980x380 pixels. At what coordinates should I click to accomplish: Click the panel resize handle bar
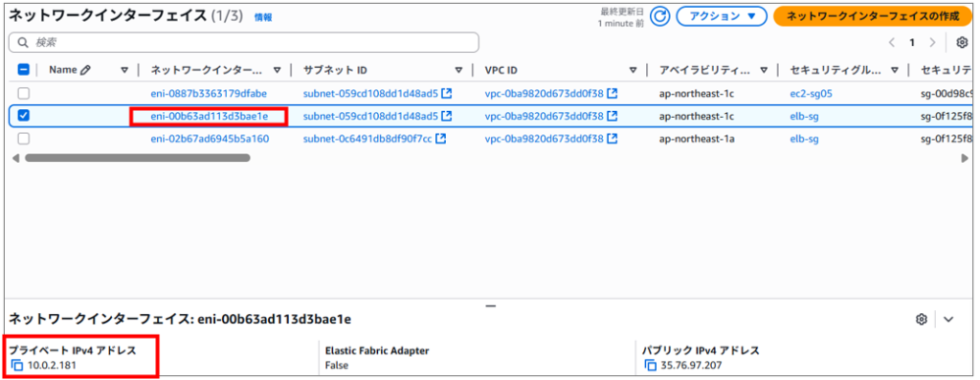(x=491, y=306)
